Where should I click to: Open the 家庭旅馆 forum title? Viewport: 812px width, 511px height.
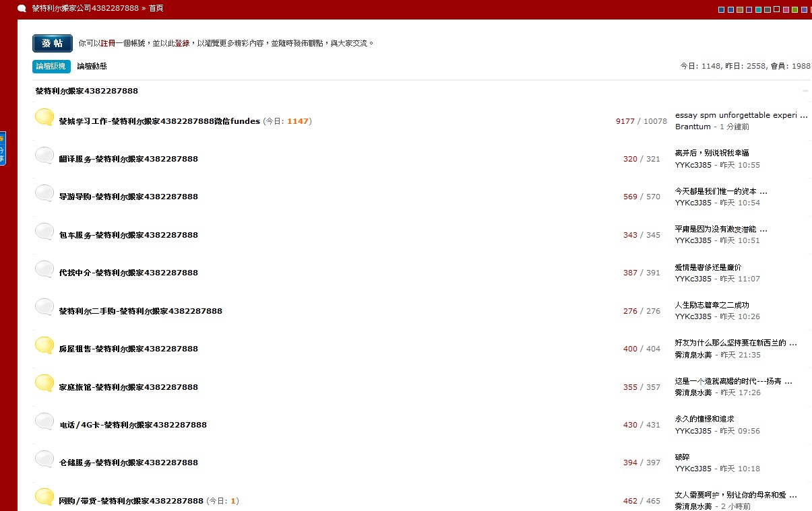(128, 387)
